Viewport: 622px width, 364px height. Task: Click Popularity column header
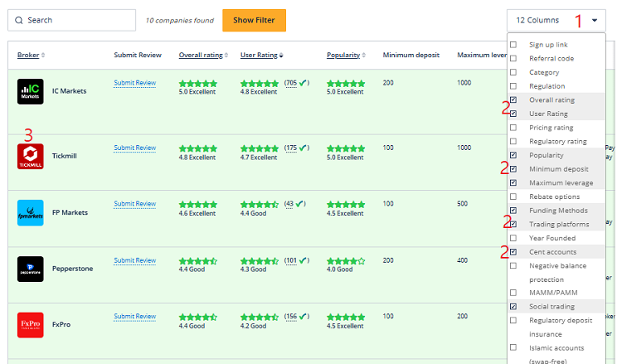[x=343, y=55]
